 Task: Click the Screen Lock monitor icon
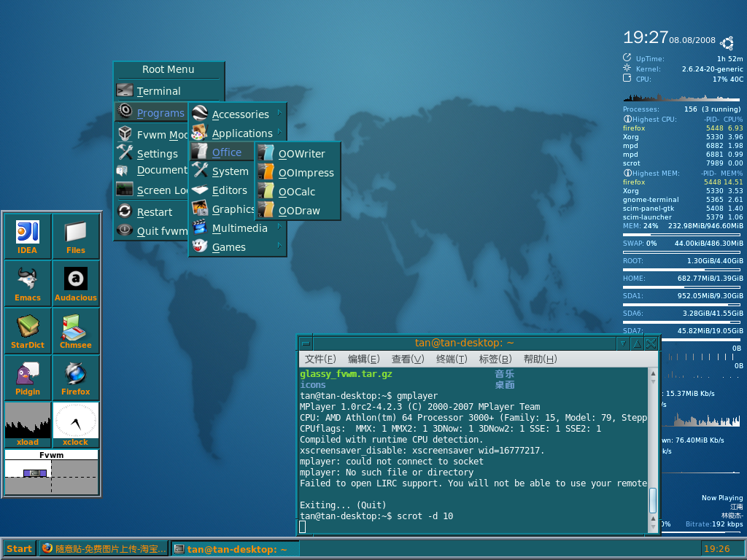125,189
